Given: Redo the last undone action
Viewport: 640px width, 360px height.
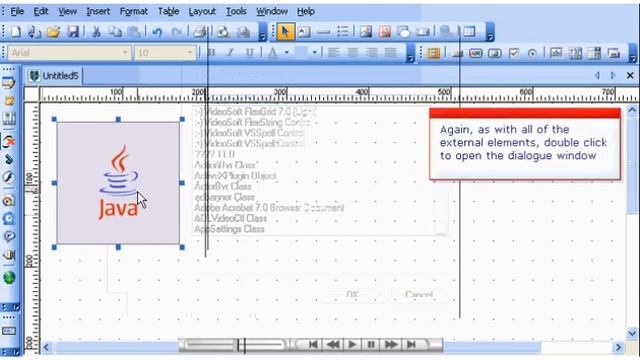Looking at the screenshot, I should 176,31.
